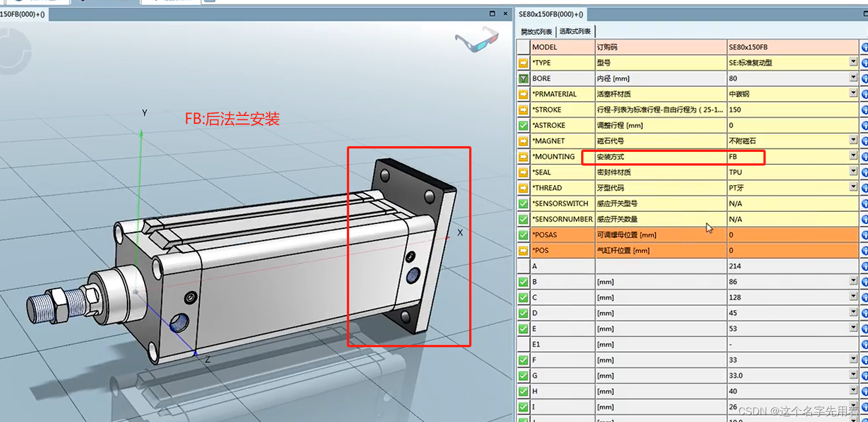
Task: Toggle the green check on row D
Action: 523,313
